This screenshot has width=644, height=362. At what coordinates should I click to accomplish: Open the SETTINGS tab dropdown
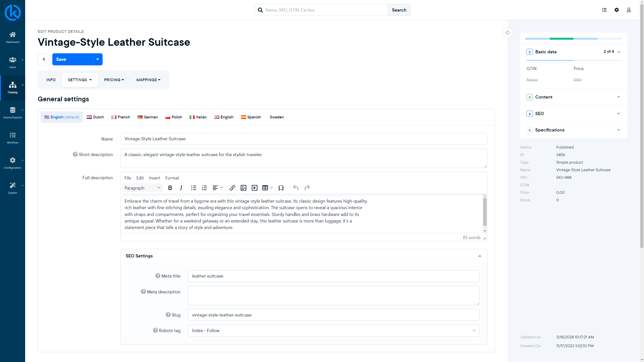(80, 80)
